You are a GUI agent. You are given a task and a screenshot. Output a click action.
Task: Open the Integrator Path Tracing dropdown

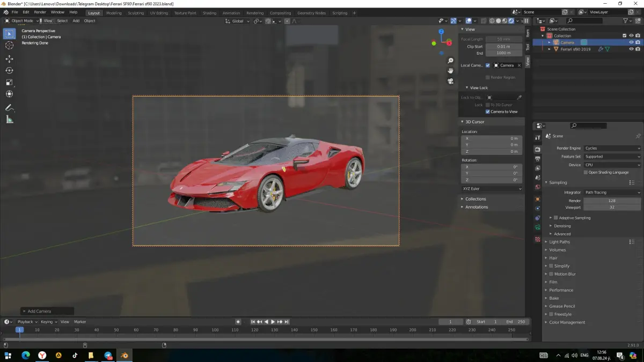pos(612,192)
